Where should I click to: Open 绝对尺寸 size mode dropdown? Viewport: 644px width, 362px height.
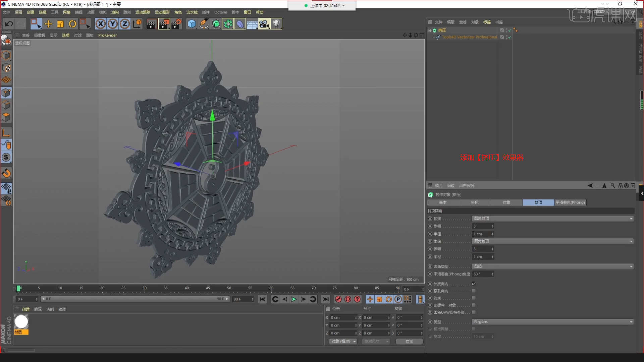click(376, 342)
